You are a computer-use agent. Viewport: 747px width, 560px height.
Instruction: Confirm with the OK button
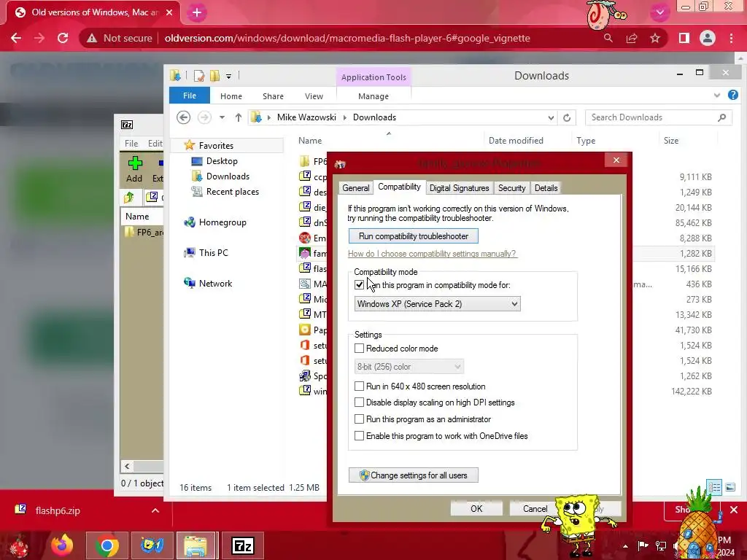click(x=476, y=508)
